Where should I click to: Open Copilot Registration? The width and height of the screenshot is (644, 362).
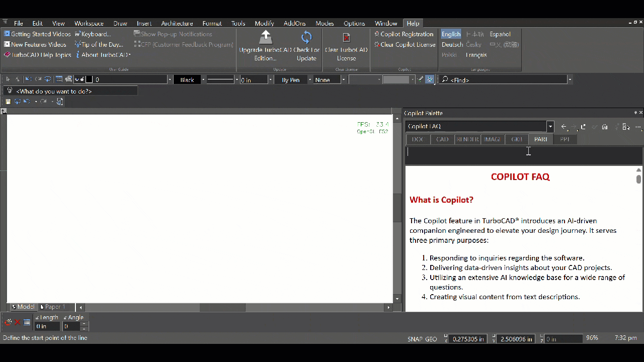tap(404, 34)
